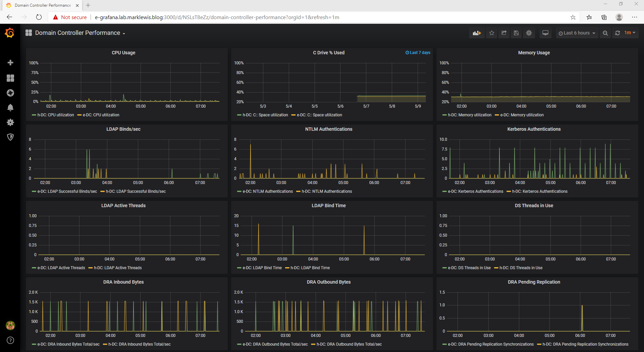
Task: Open the Last 6 hours time range picker
Action: coord(577,33)
